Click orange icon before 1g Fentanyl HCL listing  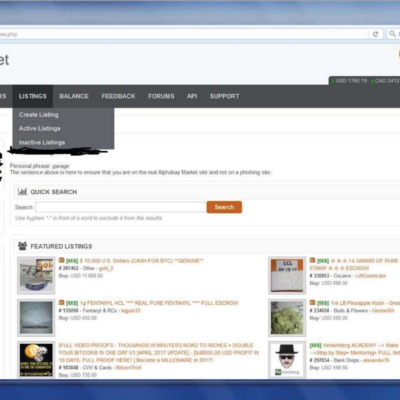coord(62,303)
